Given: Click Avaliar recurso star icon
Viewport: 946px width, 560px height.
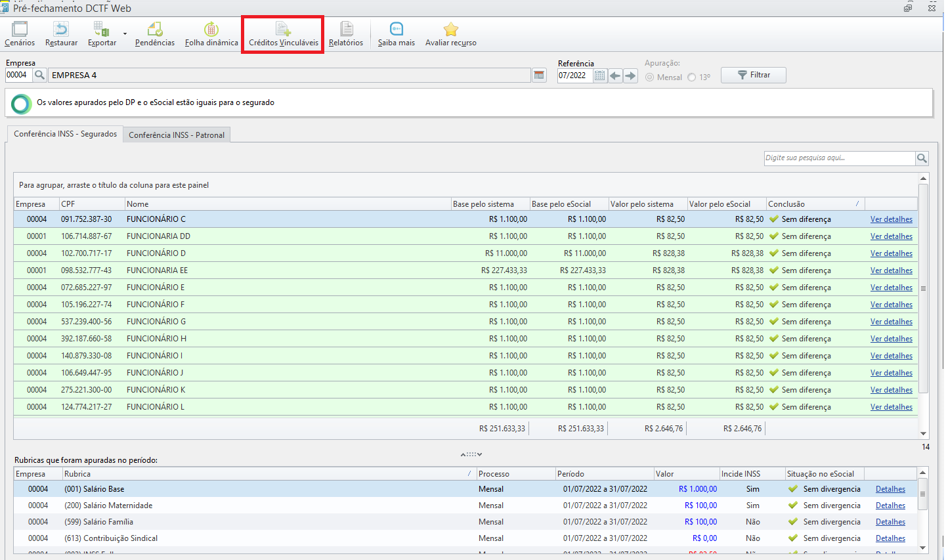Looking at the screenshot, I should tap(451, 33).
